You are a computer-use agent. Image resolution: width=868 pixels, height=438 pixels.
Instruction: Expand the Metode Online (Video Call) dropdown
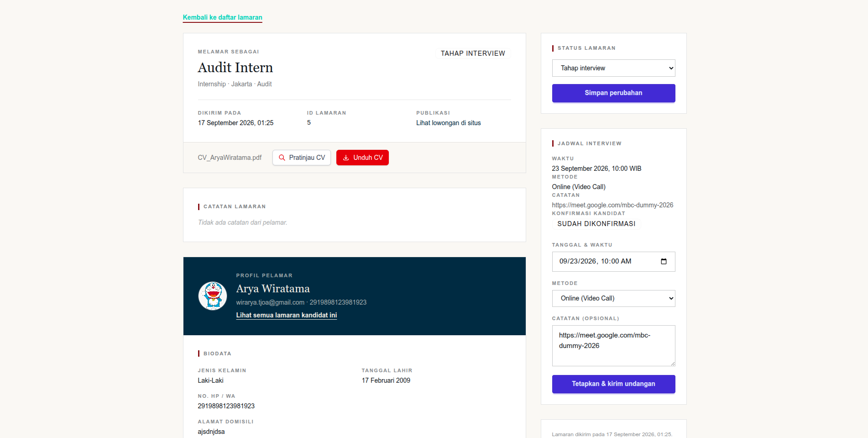coord(613,298)
